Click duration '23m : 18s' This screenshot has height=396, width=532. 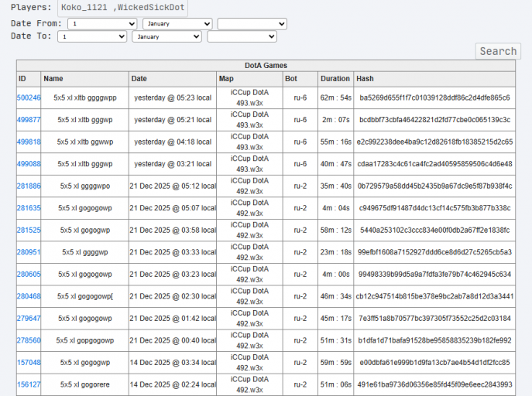pos(336,252)
